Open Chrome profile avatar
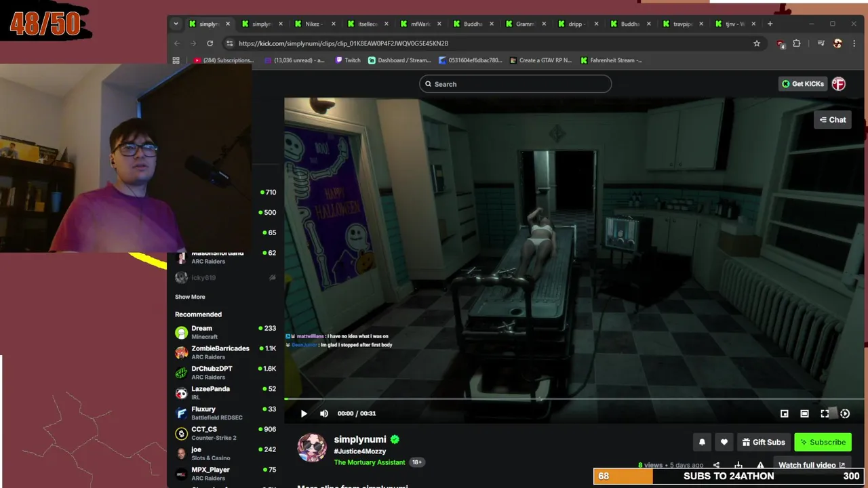The image size is (868, 488). click(837, 43)
